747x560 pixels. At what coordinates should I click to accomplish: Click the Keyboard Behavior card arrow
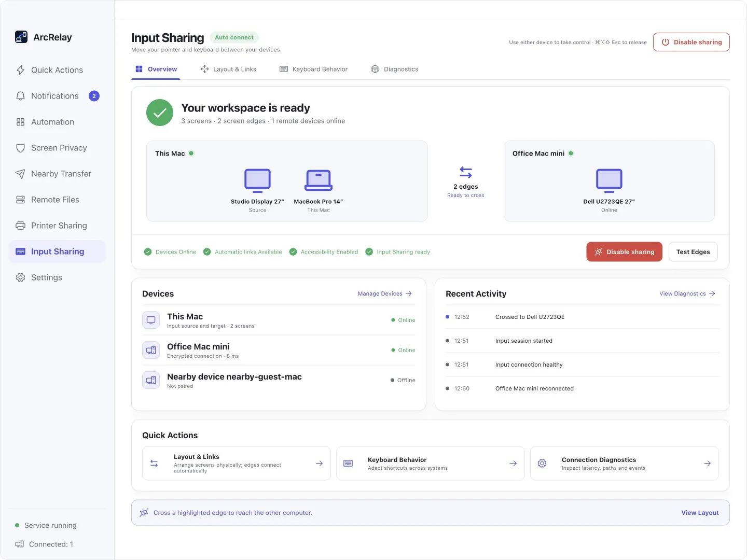point(513,463)
